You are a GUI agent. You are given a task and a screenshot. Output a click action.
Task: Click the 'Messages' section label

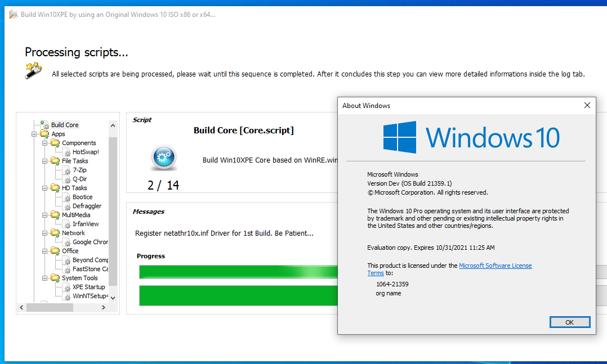tap(148, 212)
